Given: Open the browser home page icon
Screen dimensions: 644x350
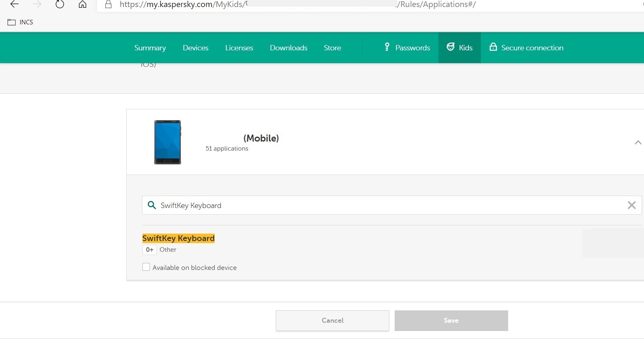Looking at the screenshot, I should point(83,5).
